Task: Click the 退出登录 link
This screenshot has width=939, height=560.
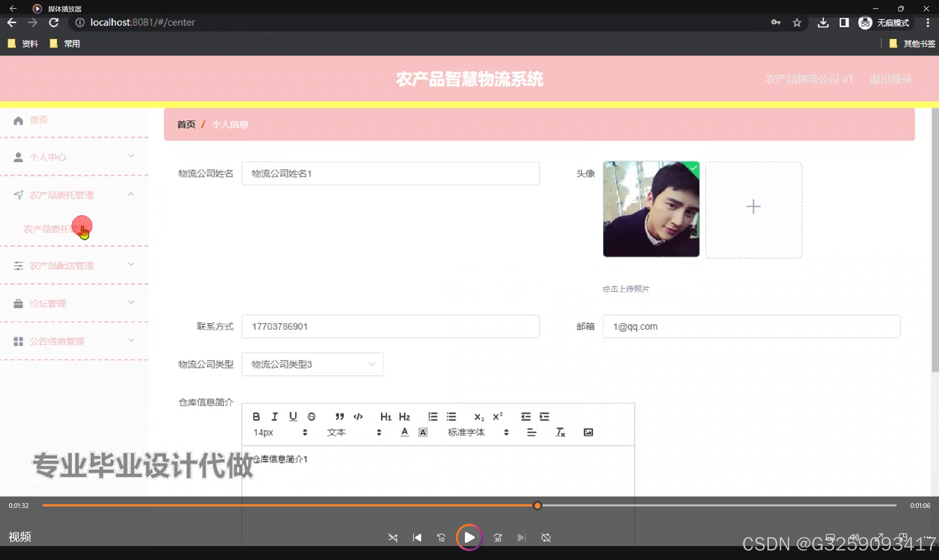Action: pos(890,79)
